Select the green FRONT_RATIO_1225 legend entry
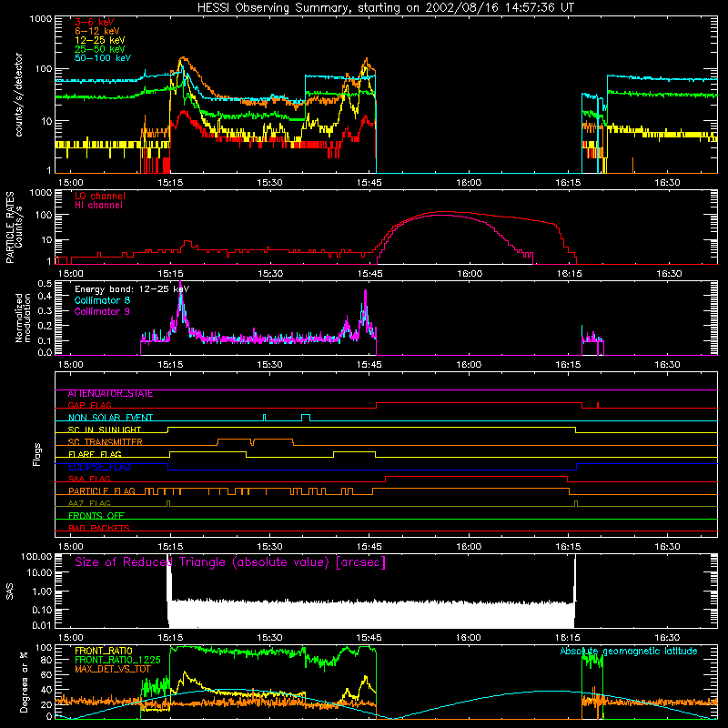The height and width of the screenshot is (728, 728). point(117,660)
